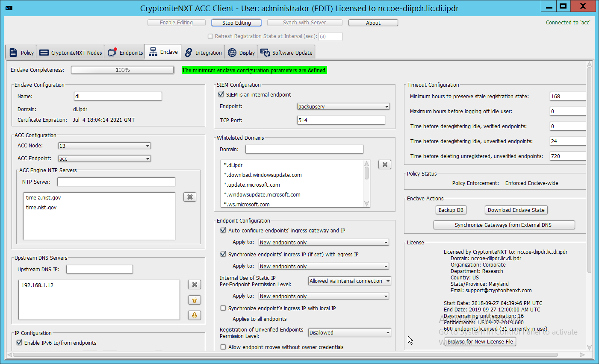
Task: Open Apply to dropdown under Synchronize ingress IP
Action: coord(324,266)
